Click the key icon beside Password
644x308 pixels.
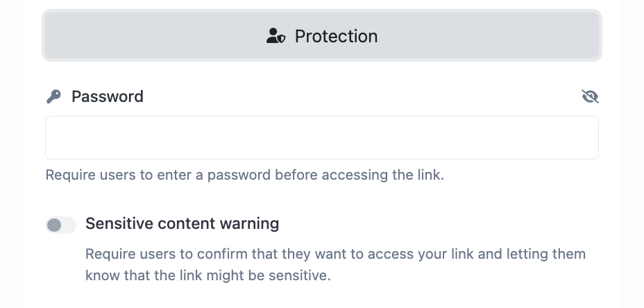pyautogui.click(x=53, y=96)
